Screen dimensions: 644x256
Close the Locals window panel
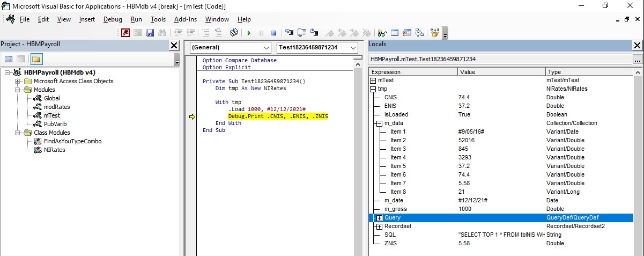(637, 46)
